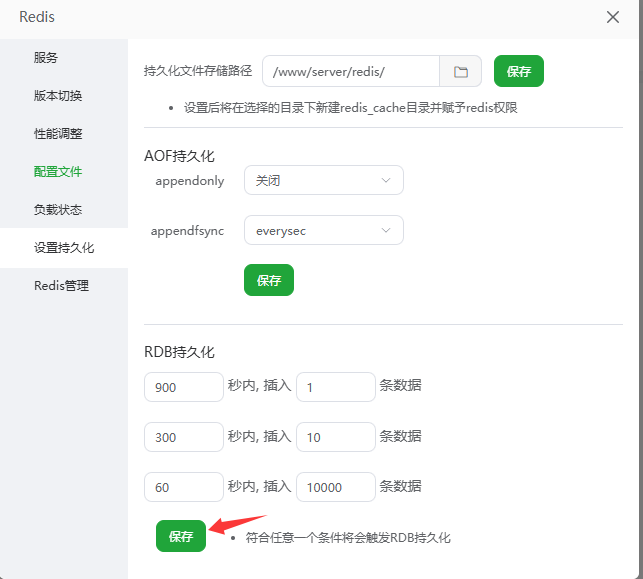Click the 900 seconds input field
The height and width of the screenshot is (579, 643).
pyautogui.click(x=184, y=387)
